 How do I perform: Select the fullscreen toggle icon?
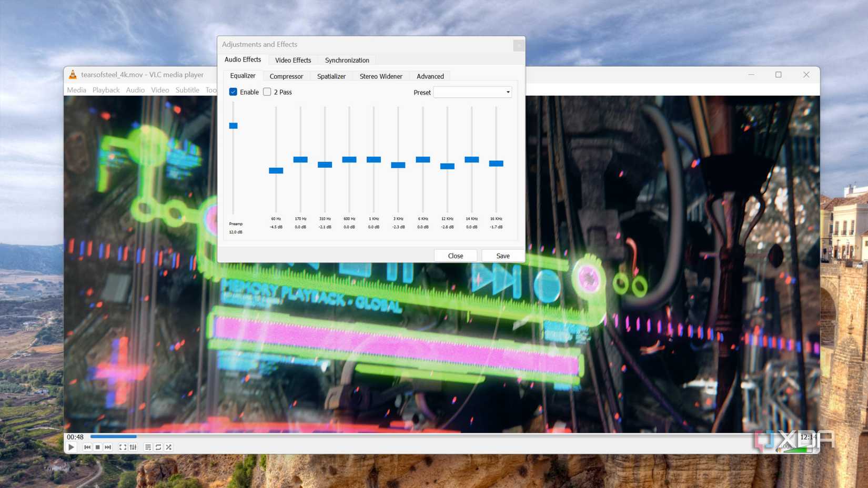pyautogui.click(x=123, y=447)
